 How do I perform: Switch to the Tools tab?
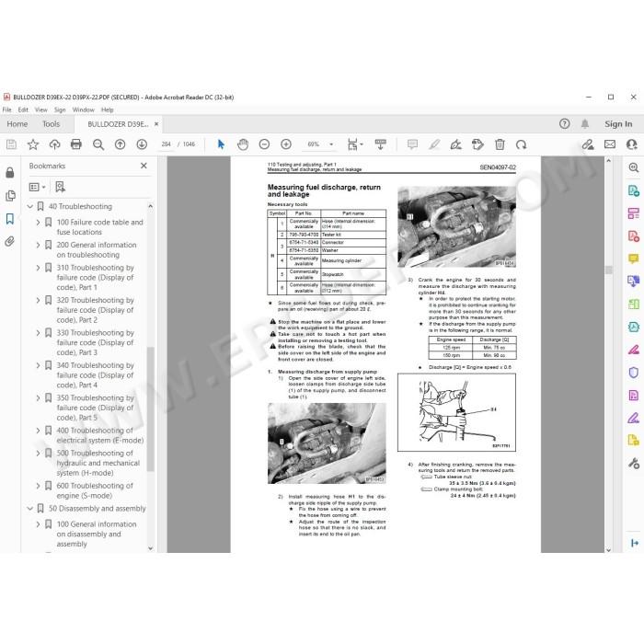pyautogui.click(x=51, y=123)
